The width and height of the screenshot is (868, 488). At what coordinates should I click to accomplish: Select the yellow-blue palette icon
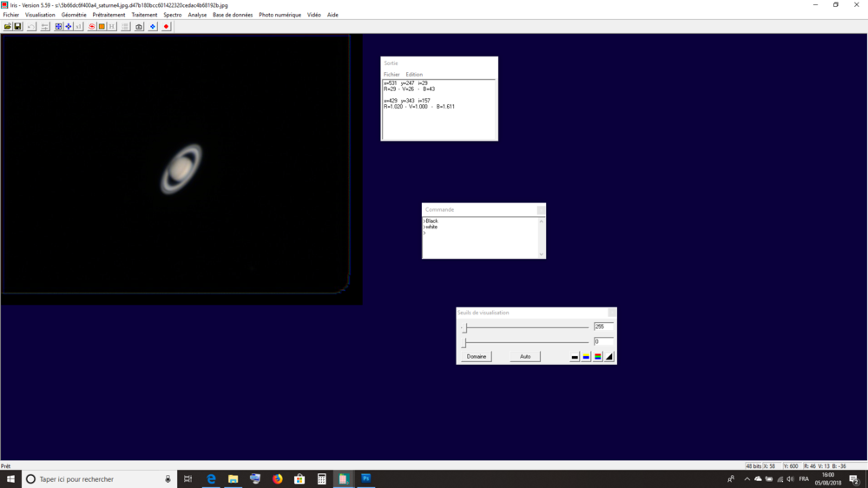point(586,357)
